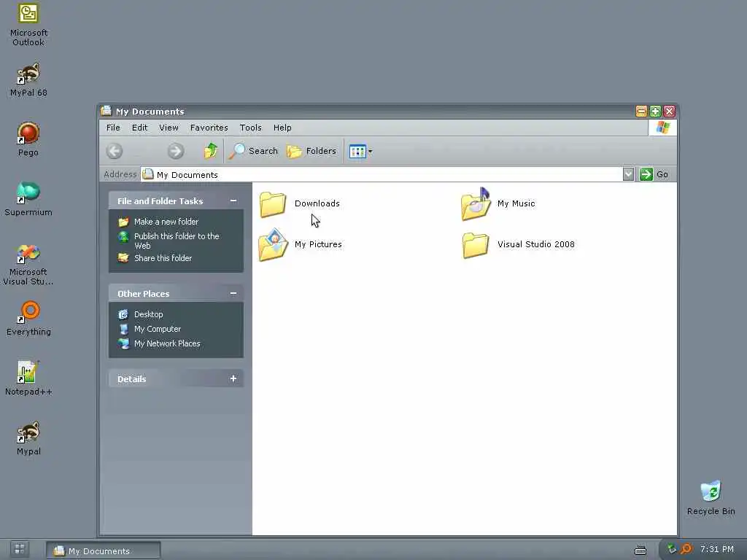Click the My Documents taskbar button
This screenshot has height=560, width=747.
tap(104, 551)
